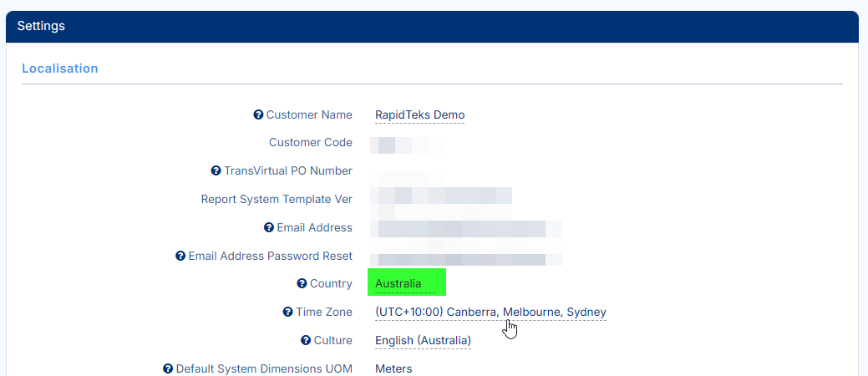This screenshot has height=376, width=868.
Task: Select the English (Australia) culture value
Action: click(423, 341)
